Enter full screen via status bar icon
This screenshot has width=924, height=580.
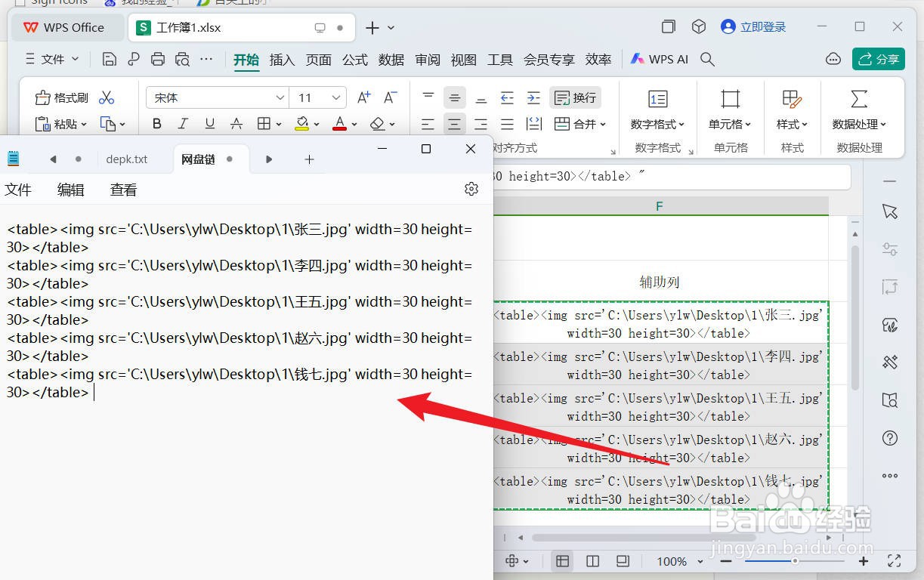(895, 561)
